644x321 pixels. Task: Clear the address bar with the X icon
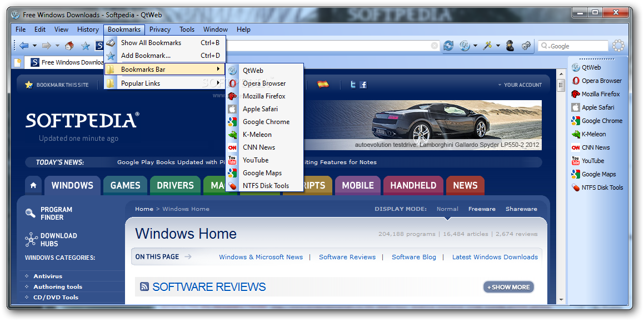pyautogui.click(x=434, y=46)
